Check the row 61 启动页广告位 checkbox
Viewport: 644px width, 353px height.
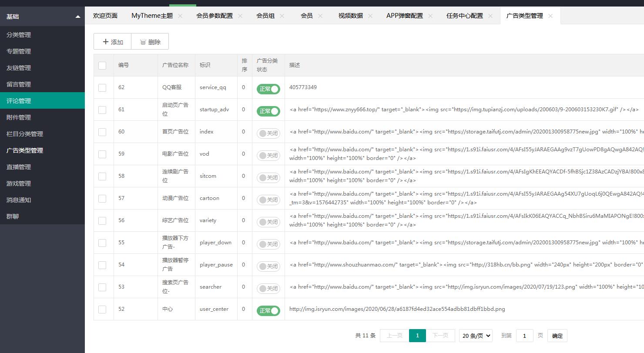pyautogui.click(x=102, y=110)
